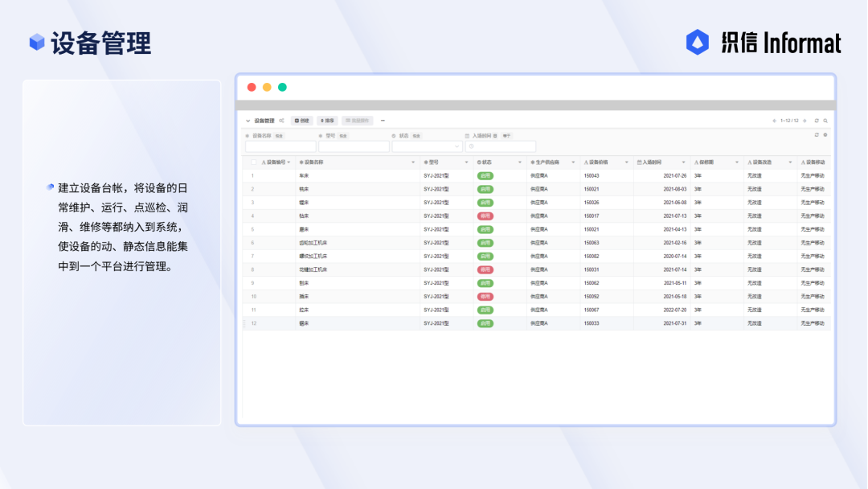Collapse the 设备管理 view chevron
Image resolution: width=868 pixels, height=489 pixels.
point(248,121)
